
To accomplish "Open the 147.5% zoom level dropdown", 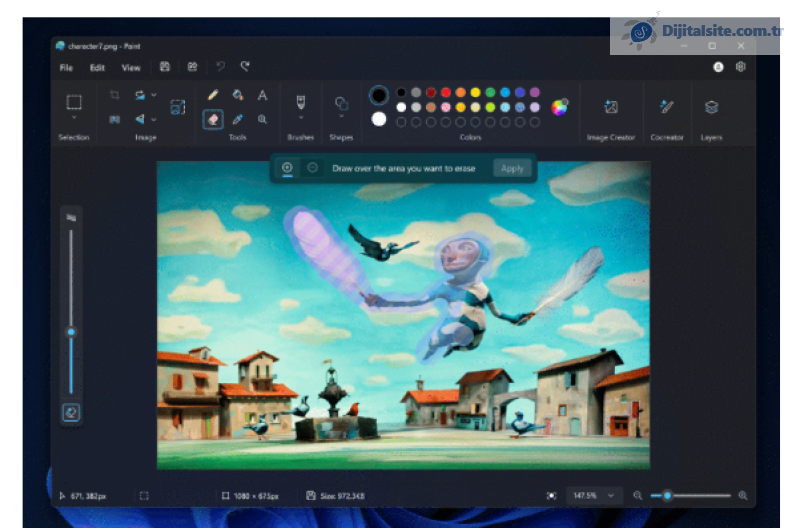I will pyautogui.click(x=594, y=495).
